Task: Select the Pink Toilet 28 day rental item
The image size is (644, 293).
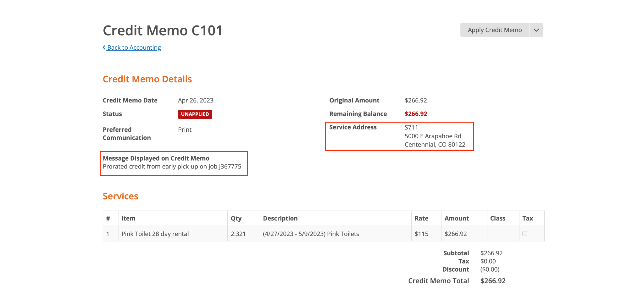Action: (155, 234)
